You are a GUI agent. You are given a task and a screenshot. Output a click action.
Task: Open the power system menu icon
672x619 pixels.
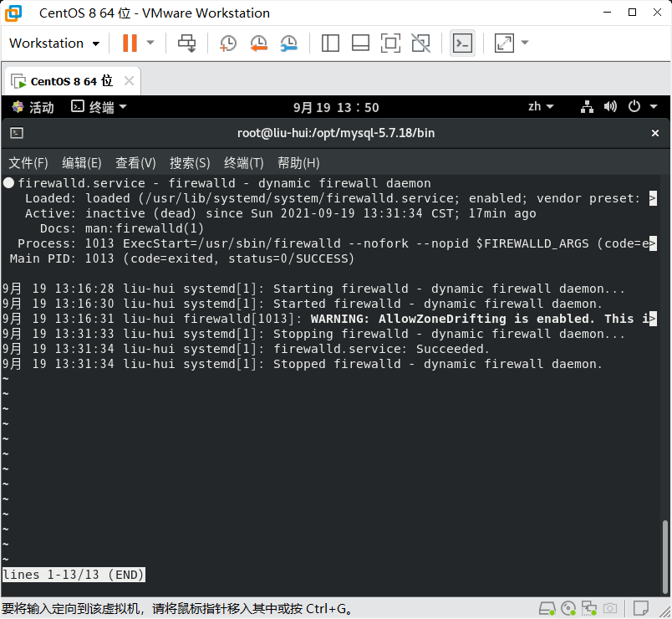[634, 106]
